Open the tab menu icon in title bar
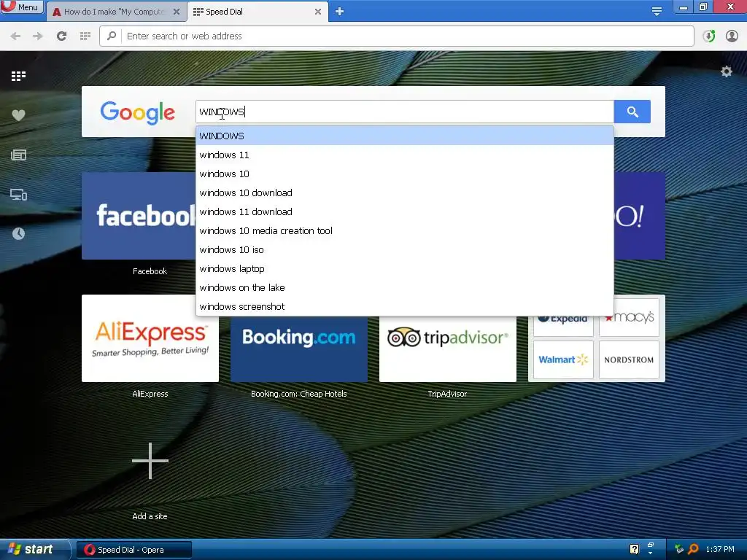Image resolution: width=747 pixels, height=560 pixels. [x=657, y=12]
